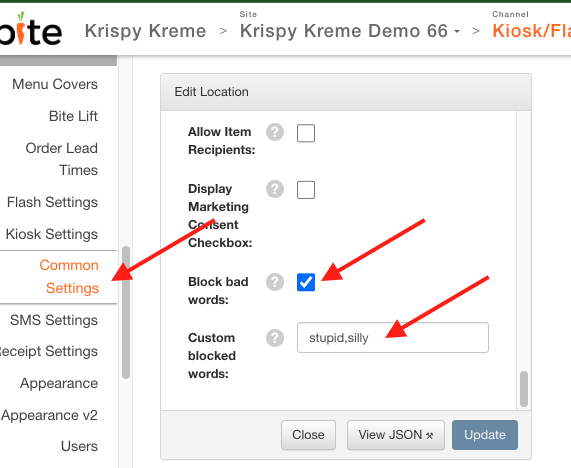
Task: Click the Bite carrot logo
Action: click(x=30, y=29)
